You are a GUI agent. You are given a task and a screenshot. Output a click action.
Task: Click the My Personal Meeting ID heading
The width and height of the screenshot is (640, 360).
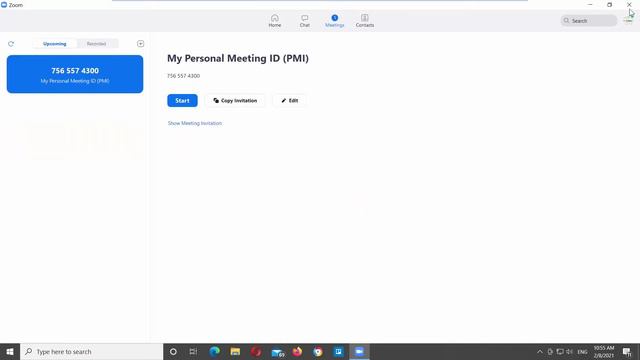tap(238, 58)
